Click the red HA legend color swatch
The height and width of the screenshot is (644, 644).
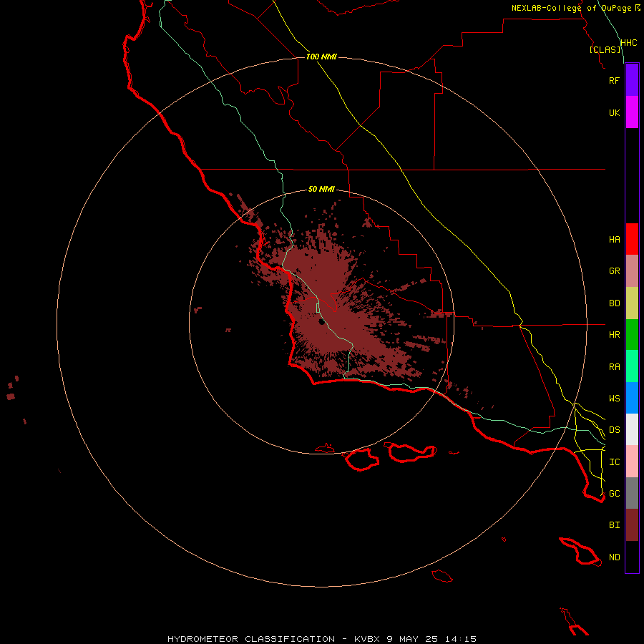tap(632, 239)
